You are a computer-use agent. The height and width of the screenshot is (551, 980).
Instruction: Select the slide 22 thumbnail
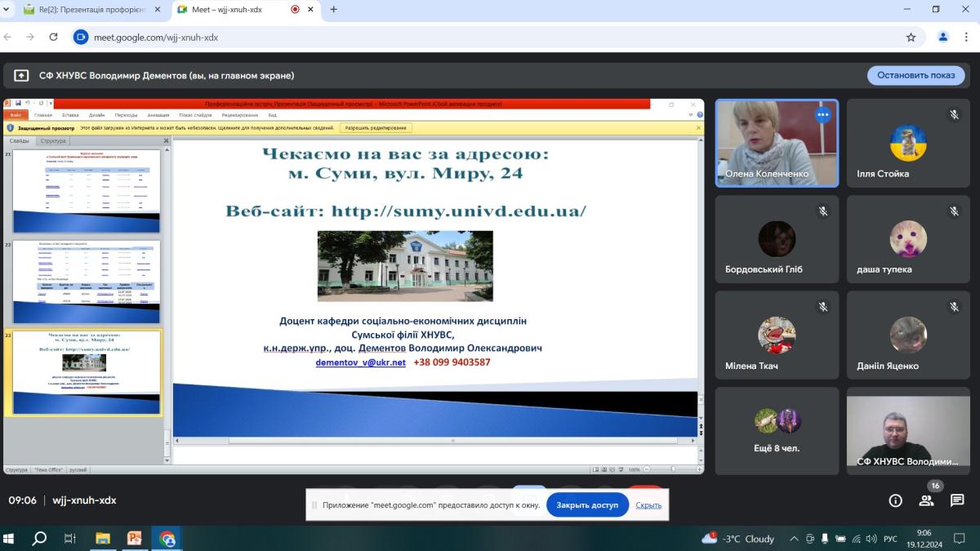[87, 282]
